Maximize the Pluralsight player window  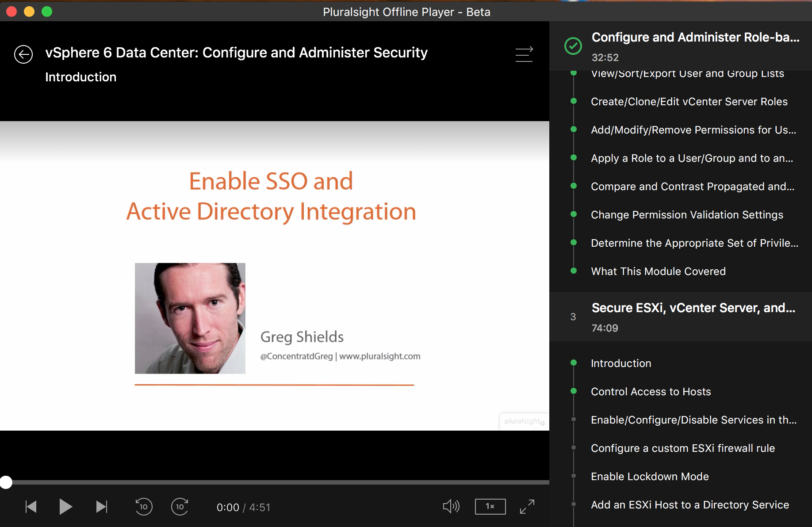(x=47, y=11)
